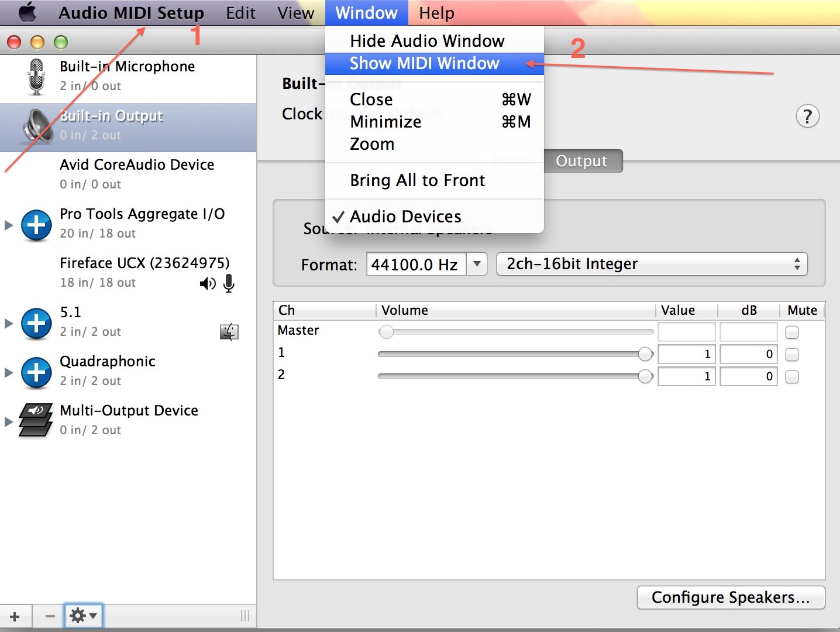Click channel 1 dB field
840x632 pixels.
click(749, 354)
